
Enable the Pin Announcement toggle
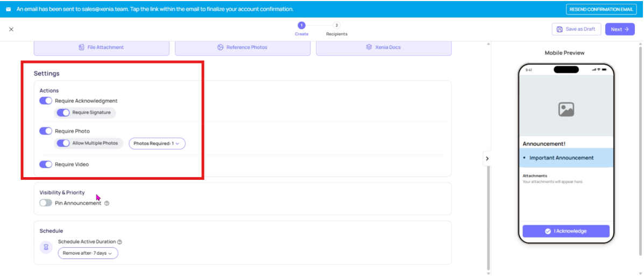[x=46, y=203]
